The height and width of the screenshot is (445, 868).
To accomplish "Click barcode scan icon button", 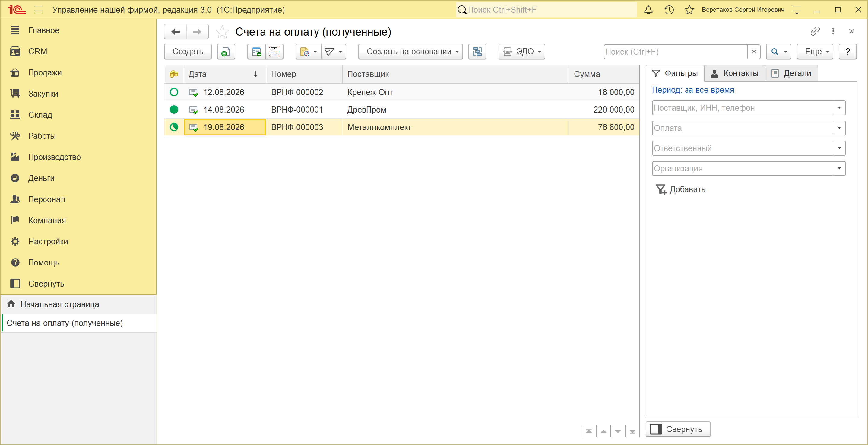I will pyautogui.click(x=274, y=52).
